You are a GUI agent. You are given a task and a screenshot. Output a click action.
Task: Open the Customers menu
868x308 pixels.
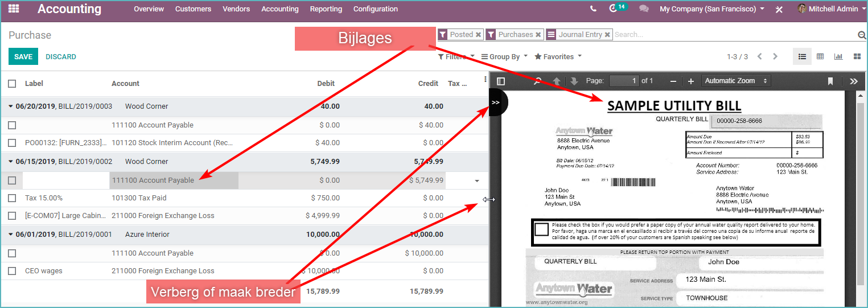point(193,9)
